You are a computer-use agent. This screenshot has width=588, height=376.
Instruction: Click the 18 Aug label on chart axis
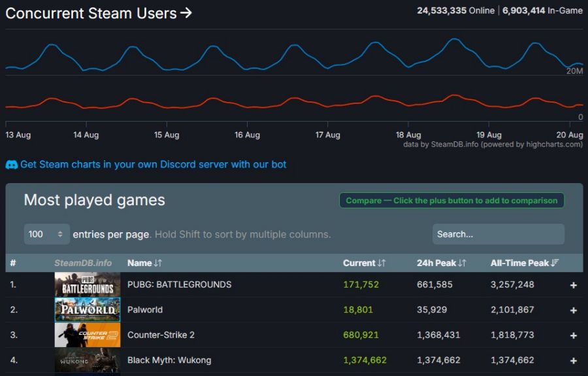pos(408,135)
